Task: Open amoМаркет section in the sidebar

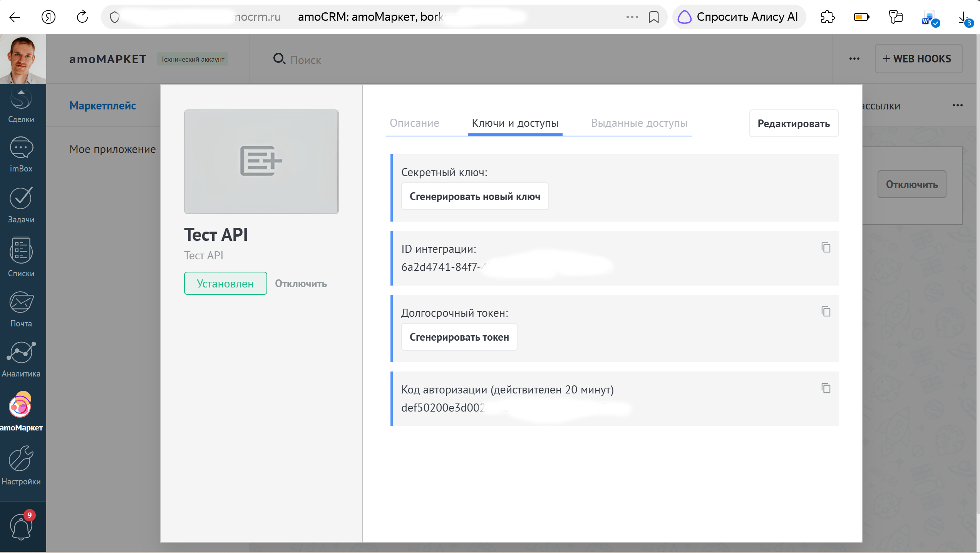Action: (x=21, y=411)
